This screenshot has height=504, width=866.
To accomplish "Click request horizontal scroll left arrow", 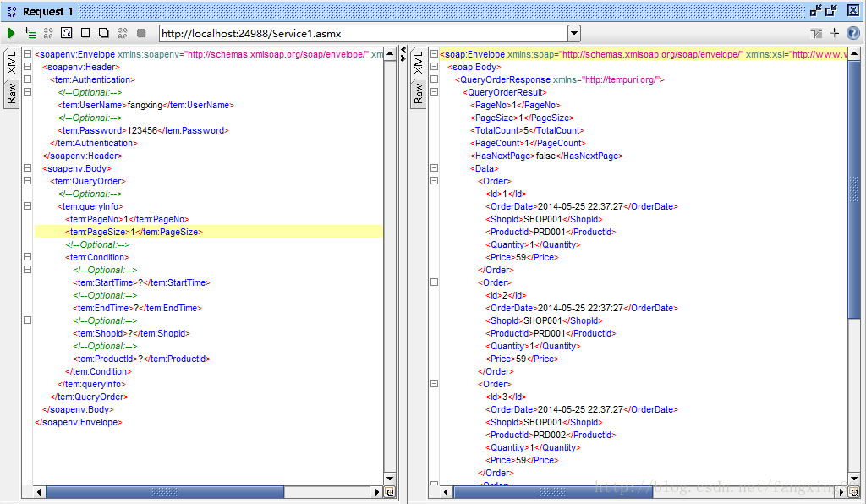I will 39,492.
